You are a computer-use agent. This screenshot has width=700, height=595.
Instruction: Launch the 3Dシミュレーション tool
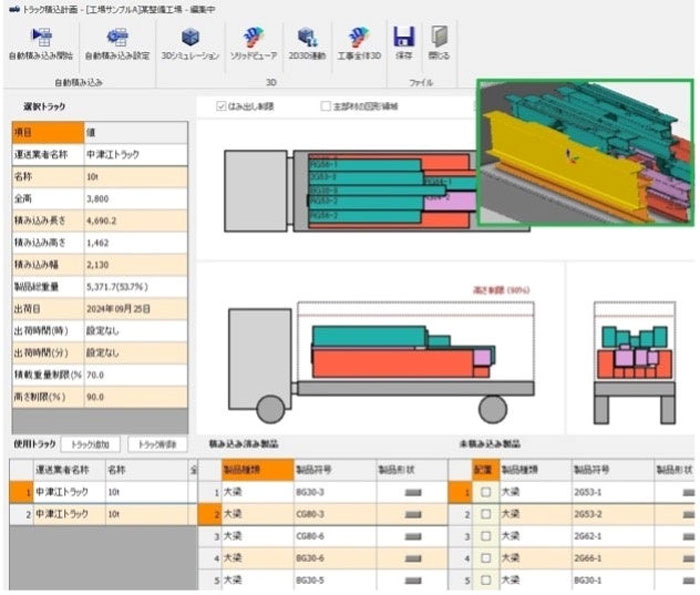click(x=190, y=38)
